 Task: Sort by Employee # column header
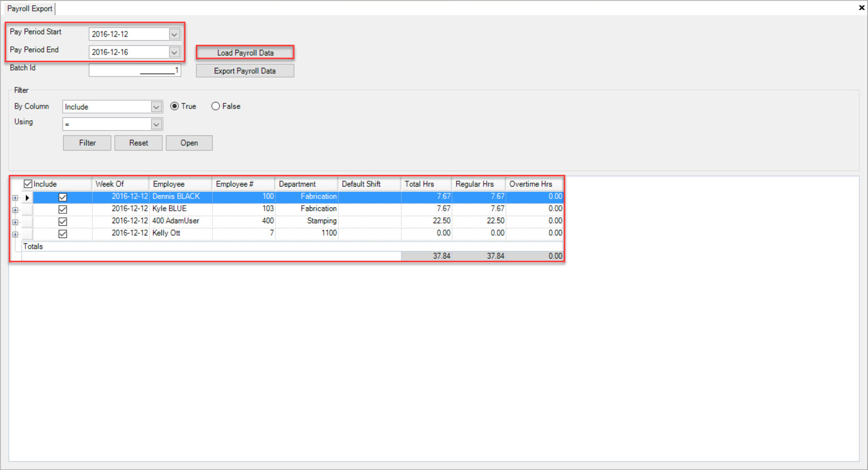(x=244, y=184)
